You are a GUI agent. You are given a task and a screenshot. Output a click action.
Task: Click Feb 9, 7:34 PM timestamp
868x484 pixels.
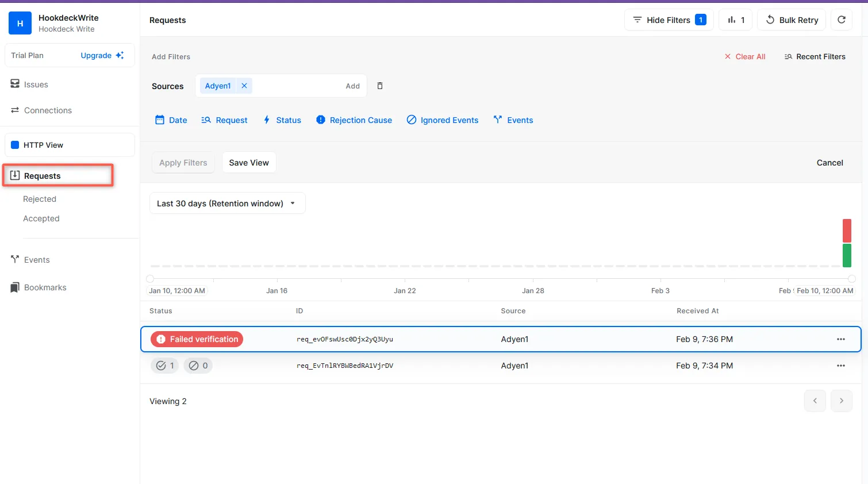point(705,366)
